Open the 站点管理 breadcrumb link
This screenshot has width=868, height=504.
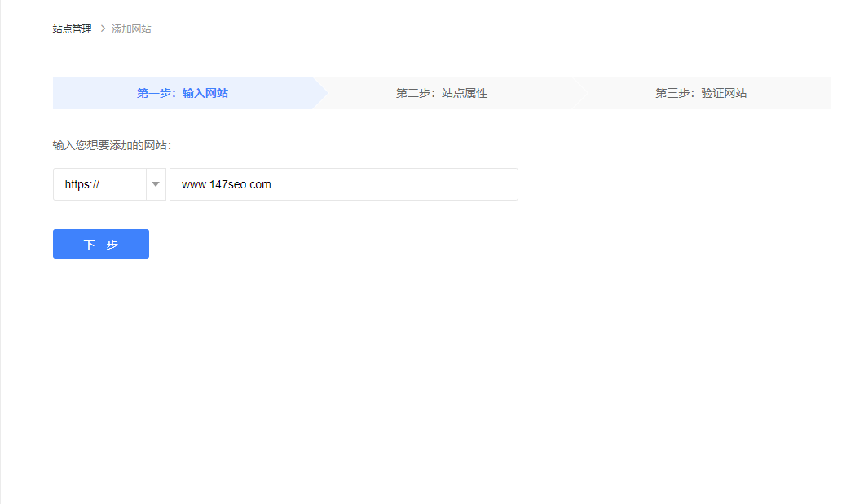tap(72, 29)
